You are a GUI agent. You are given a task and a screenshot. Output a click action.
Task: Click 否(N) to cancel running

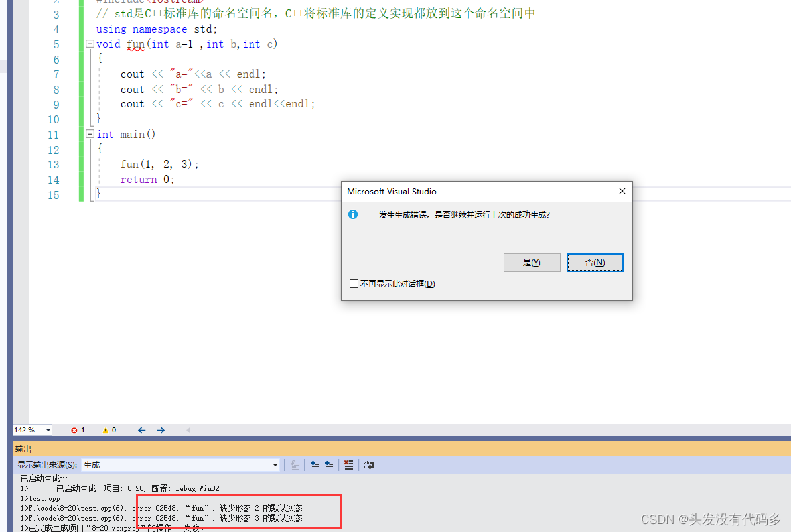coord(595,262)
